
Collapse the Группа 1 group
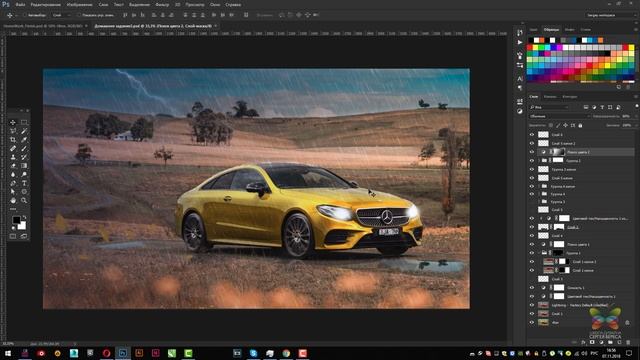pyautogui.click(x=539, y=253)
